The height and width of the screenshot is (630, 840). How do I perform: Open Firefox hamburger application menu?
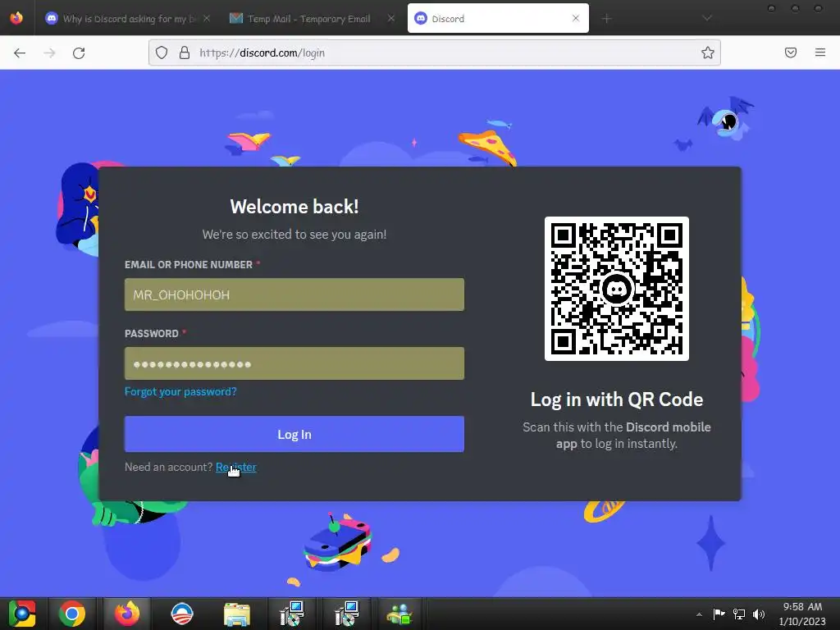tap(819, 52)
